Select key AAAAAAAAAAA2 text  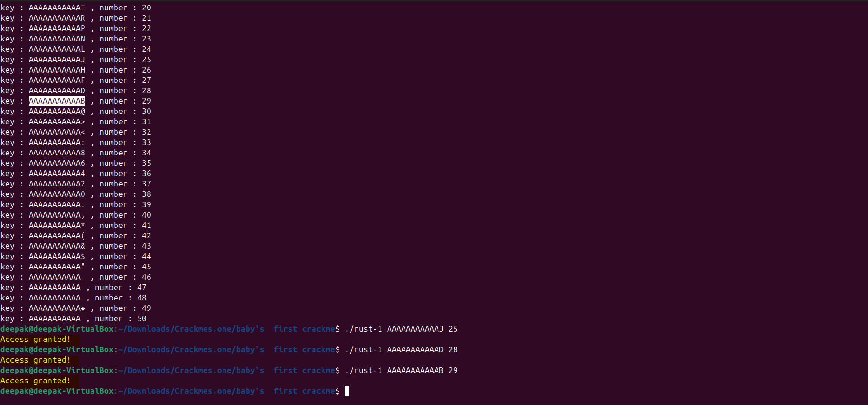click(57, 184)
